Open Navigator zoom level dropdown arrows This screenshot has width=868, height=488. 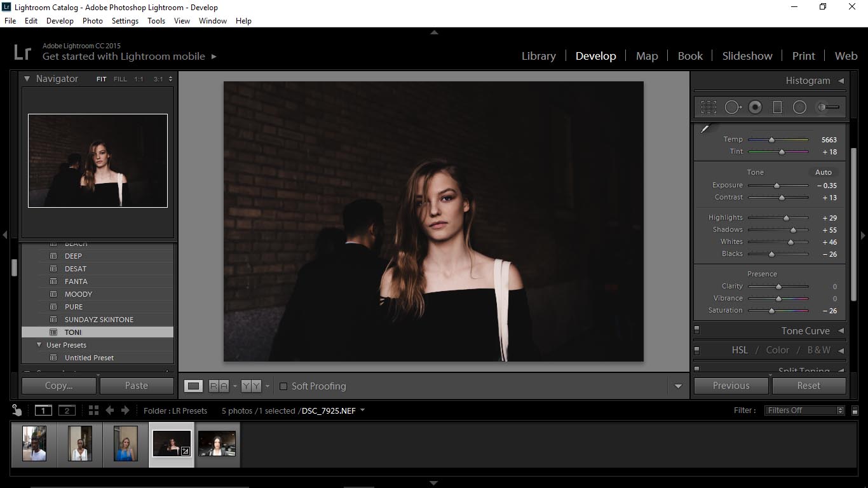pos(170,79)
